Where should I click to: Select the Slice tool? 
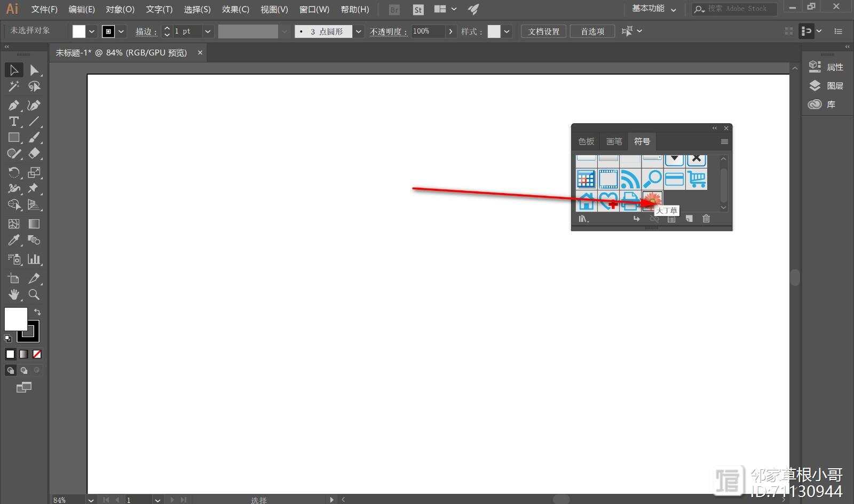point(34,278)
